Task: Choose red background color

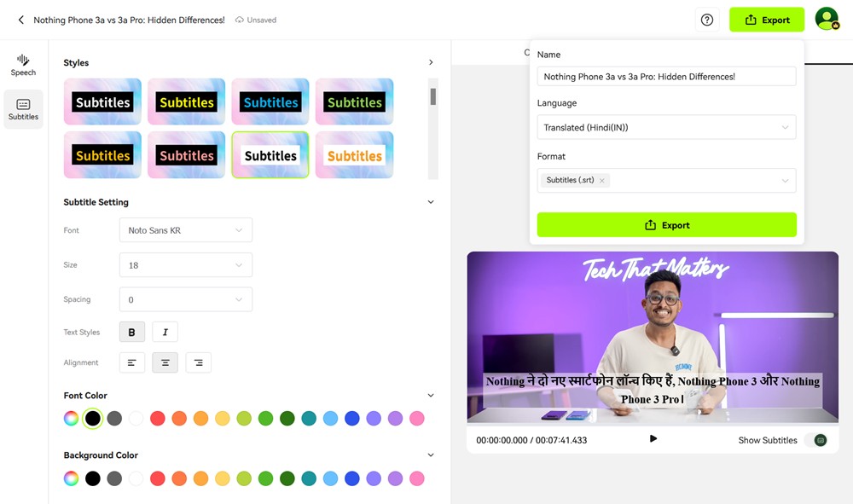Action: click(158, 478)
